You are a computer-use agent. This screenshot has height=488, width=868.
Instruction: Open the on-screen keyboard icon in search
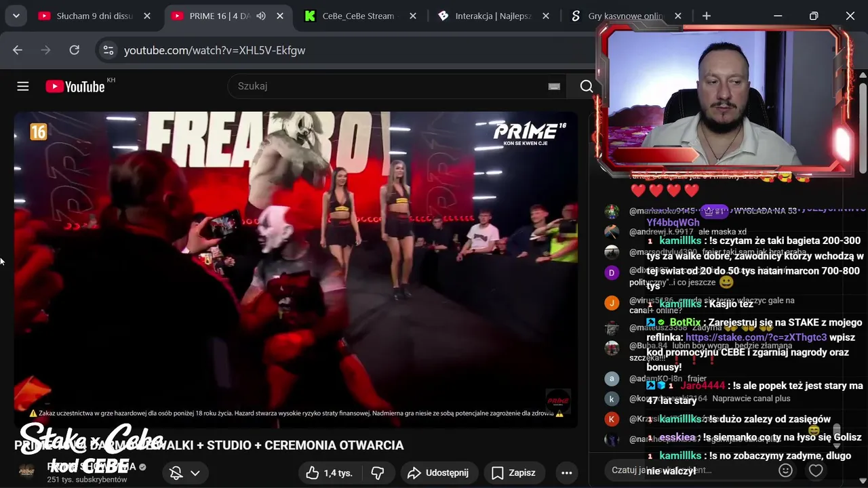(x=554, y=86)
